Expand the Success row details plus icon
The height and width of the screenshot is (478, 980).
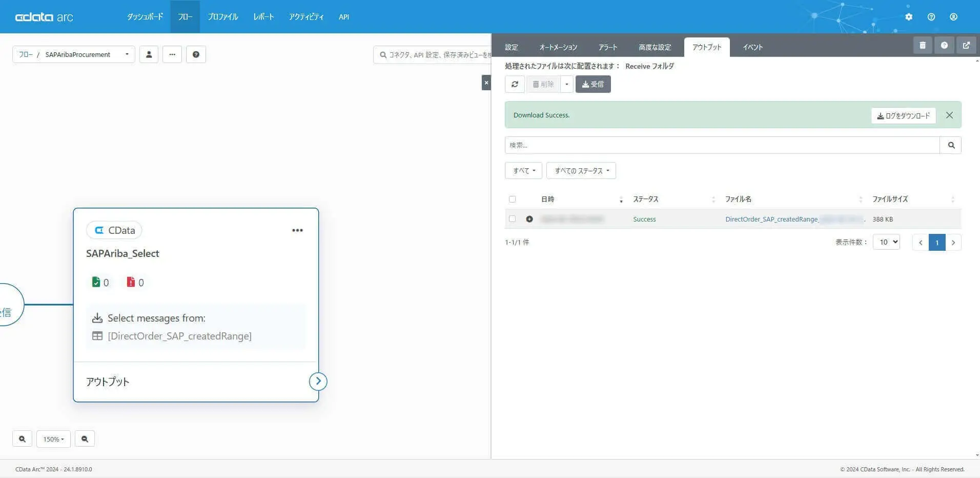[x=529, y=219]
